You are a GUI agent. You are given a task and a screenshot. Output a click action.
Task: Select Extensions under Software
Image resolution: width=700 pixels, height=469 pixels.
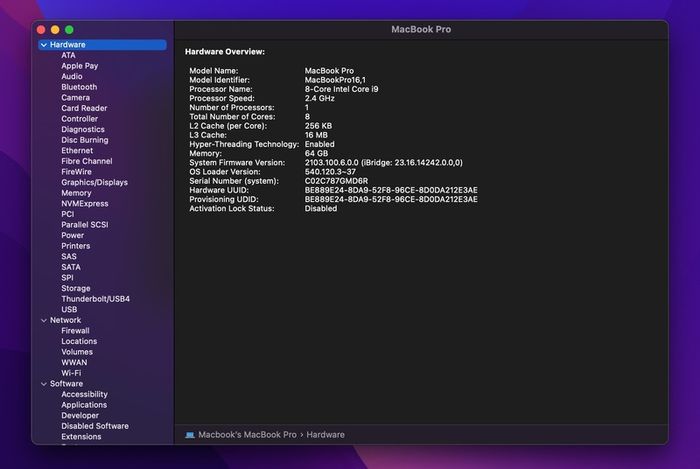[x=81, y=437]
